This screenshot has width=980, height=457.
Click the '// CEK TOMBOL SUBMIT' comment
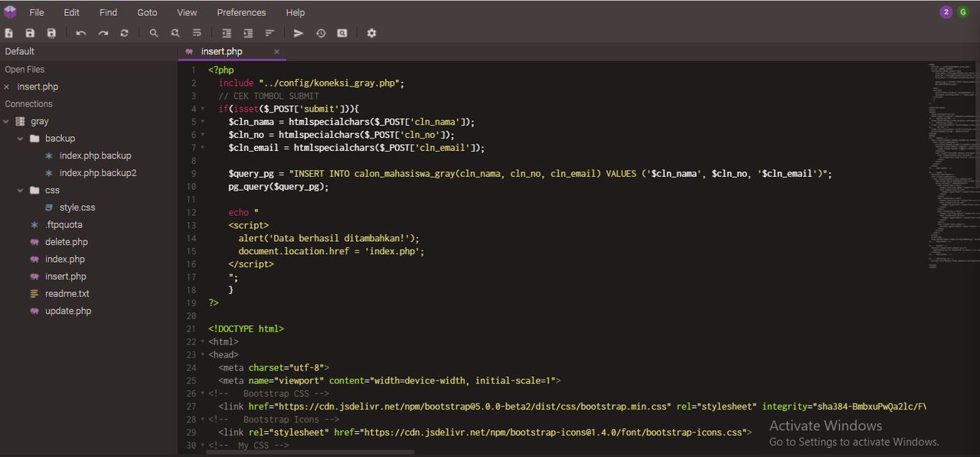coord(269,96)
